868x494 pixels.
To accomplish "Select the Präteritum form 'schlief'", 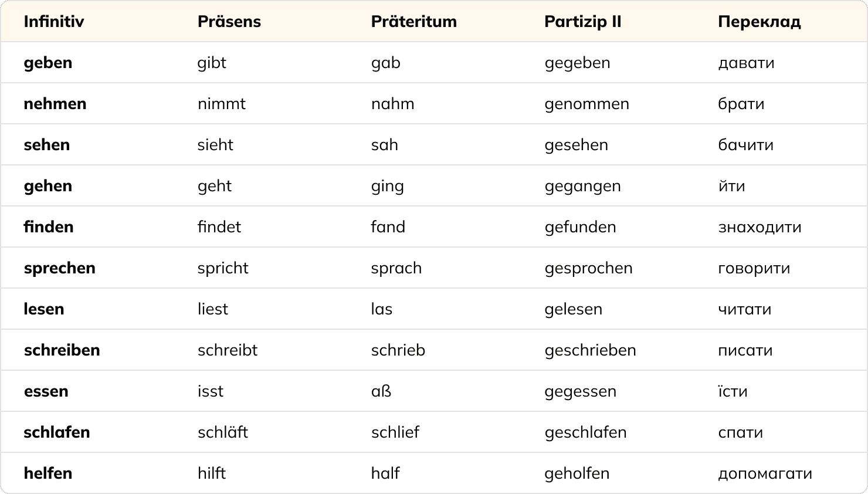I will pos(395,432).
